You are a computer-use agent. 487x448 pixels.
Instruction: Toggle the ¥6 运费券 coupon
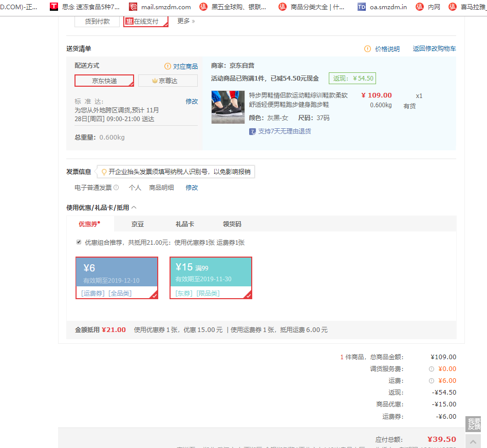click(x=117, y=278)
